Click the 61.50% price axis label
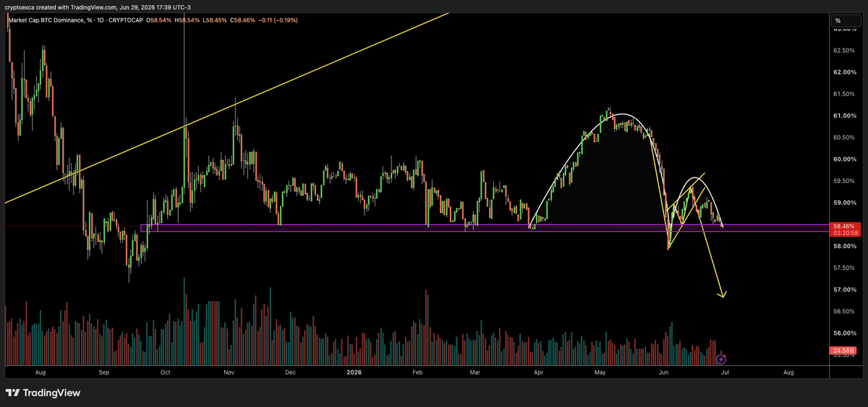Viewport: 868px width, 407px height. (x=844, y=94)
